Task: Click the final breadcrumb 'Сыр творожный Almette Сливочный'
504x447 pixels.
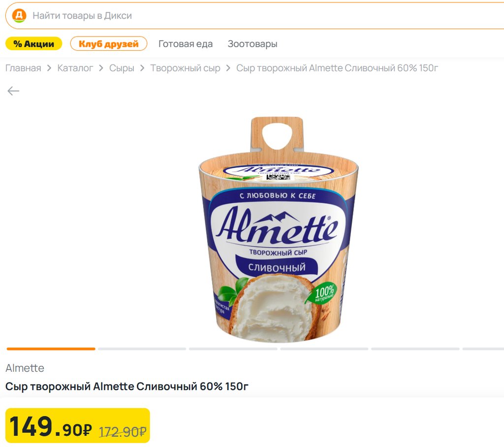Action: click(337, 68)
